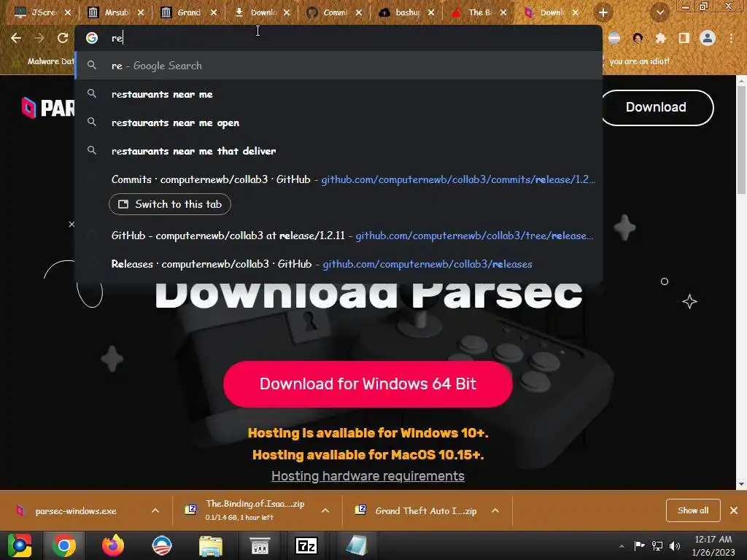Click the avatar extension icon in toolbar
747x560 pixels.
638,38
